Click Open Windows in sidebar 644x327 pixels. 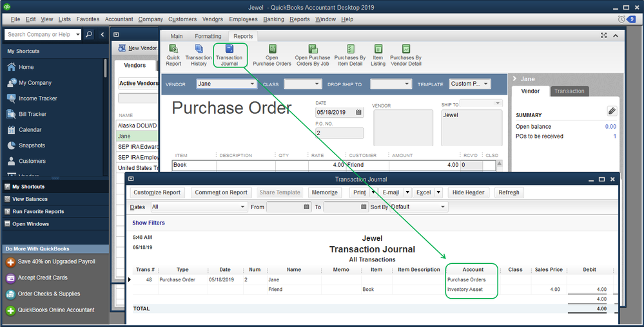(30, 224)
